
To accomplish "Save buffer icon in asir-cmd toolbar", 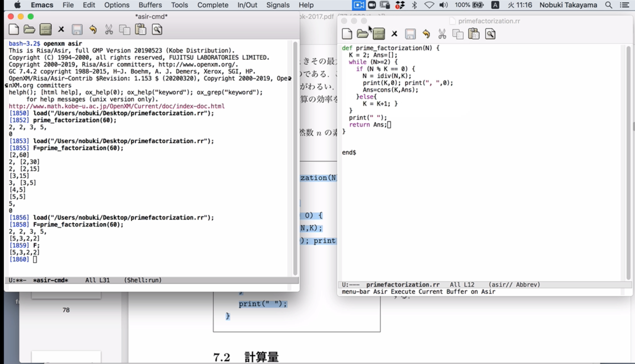I will (x=77, y=30).
